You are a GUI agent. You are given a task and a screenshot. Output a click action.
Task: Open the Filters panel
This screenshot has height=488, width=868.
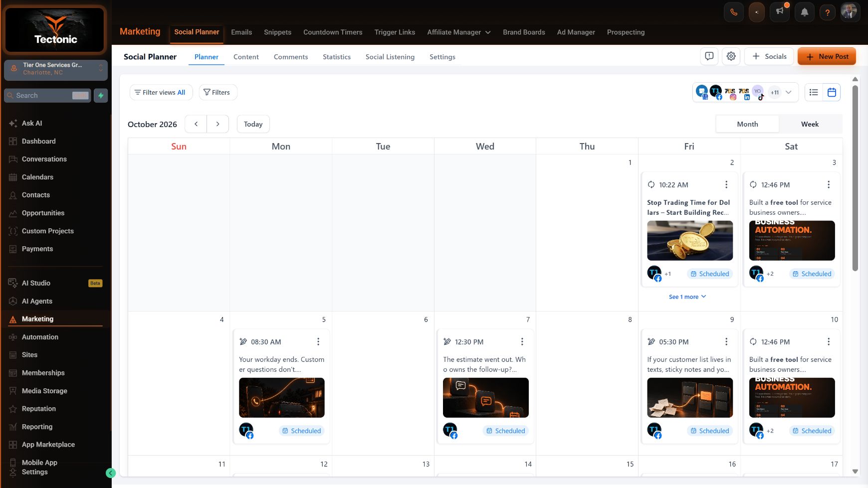(x=217, y=92)
